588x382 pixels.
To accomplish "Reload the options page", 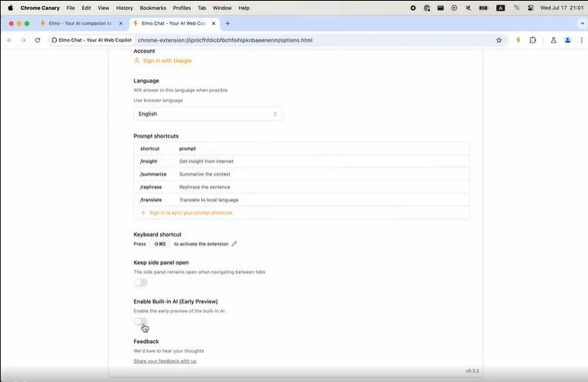I will pyautogui.click(x=37, y=40).
